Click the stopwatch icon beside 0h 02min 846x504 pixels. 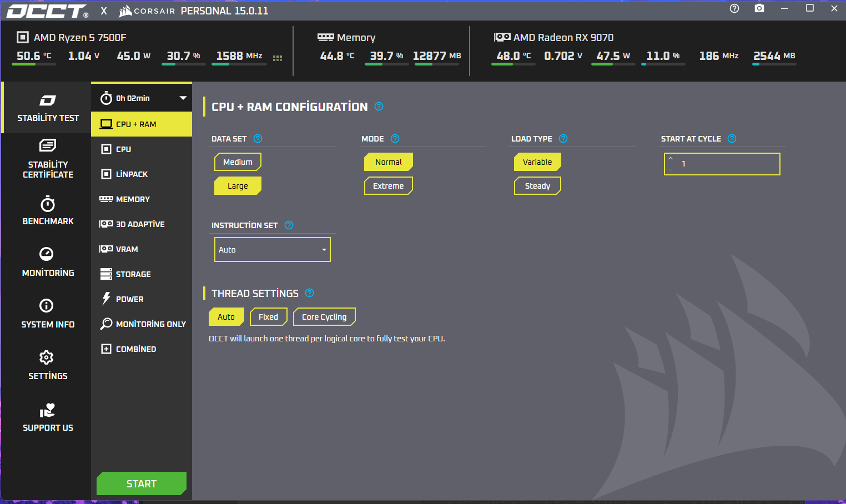pyautogui.click(x=106, y=98)
